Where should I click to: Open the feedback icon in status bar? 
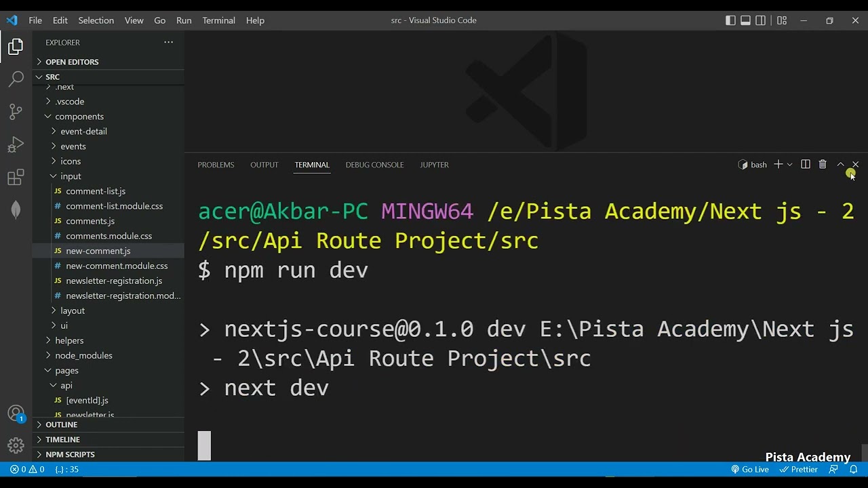pos(834,469)
